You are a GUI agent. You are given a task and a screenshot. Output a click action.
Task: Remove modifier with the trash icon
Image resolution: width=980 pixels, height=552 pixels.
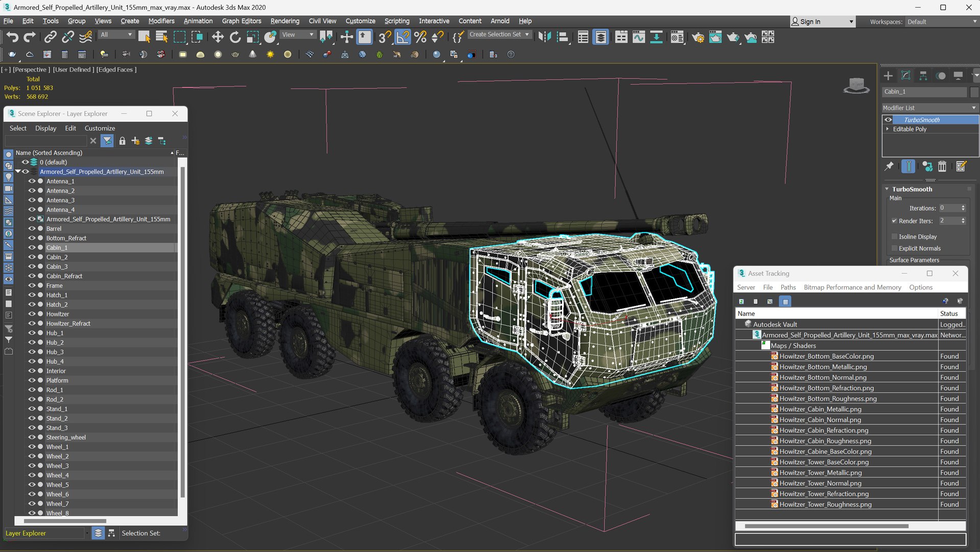[x=942, y=166]
